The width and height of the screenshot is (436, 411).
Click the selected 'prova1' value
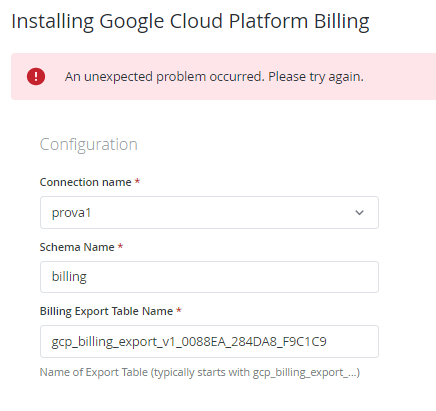tap(71, 213)
